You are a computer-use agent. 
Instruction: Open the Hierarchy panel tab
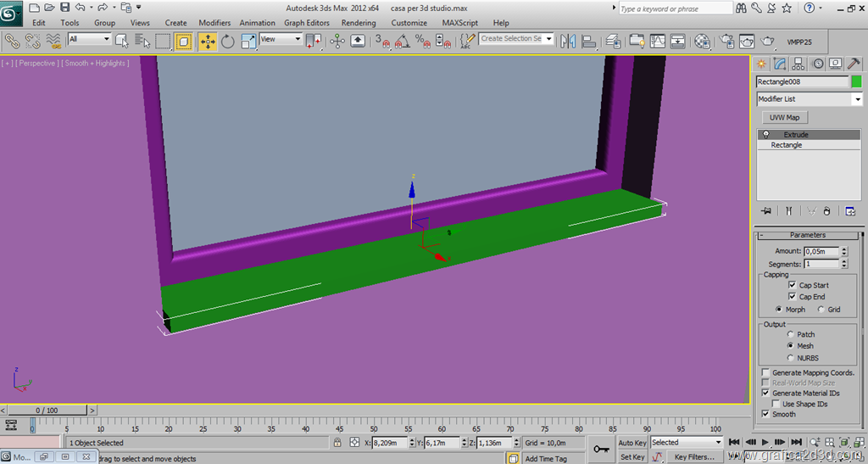[798, 64]
